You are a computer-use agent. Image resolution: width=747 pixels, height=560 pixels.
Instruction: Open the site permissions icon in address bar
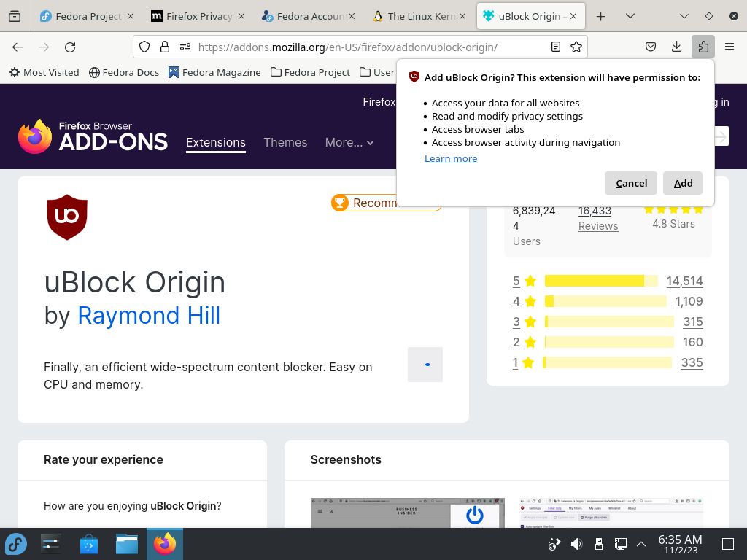pyautogui.click(x=185, y=47)
